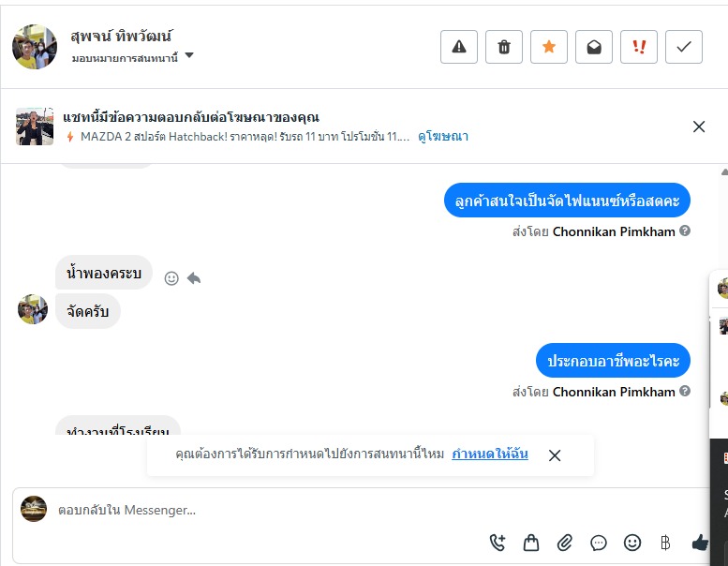Attach a file with the paperclip icon

(565, 542)
